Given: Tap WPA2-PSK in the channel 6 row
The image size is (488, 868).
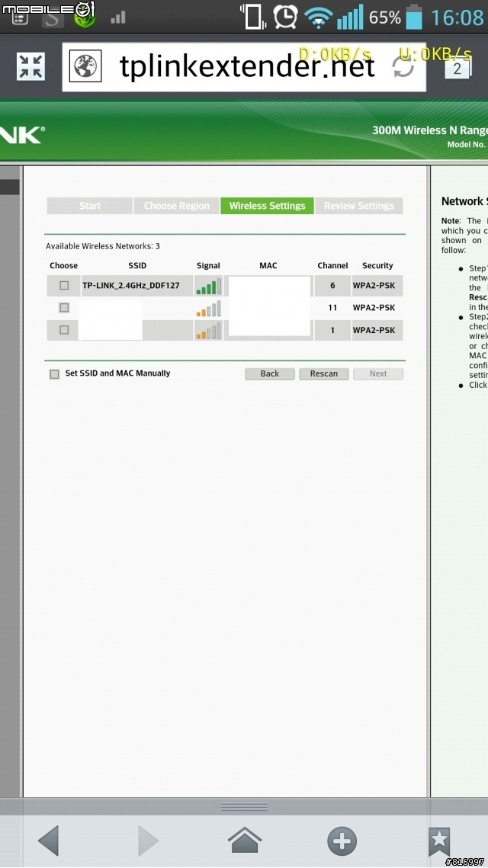Looking at the screenshot, I should click(374, 286).
